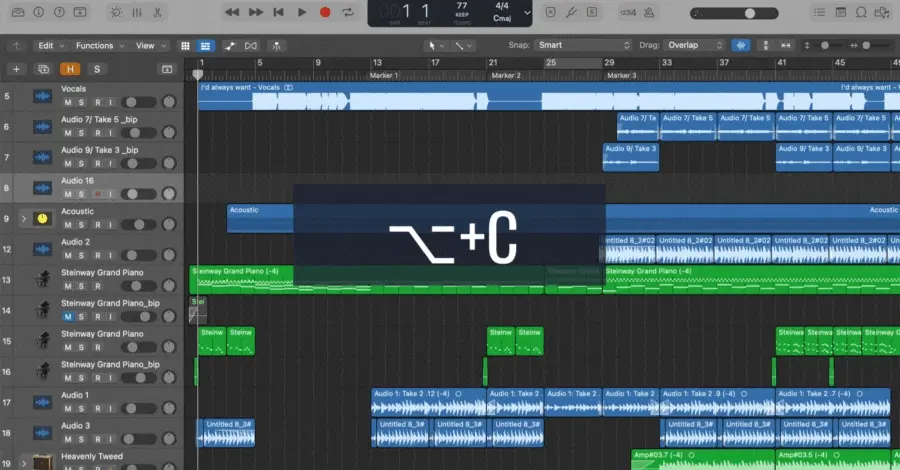Open the Library panel icon
This screenshot has width=900, height=470.
pos(18,12)
